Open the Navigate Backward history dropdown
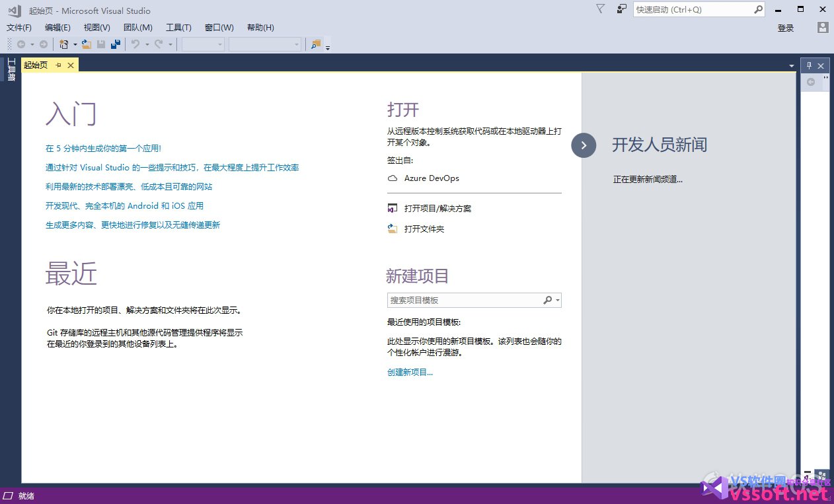 point(32,44)
